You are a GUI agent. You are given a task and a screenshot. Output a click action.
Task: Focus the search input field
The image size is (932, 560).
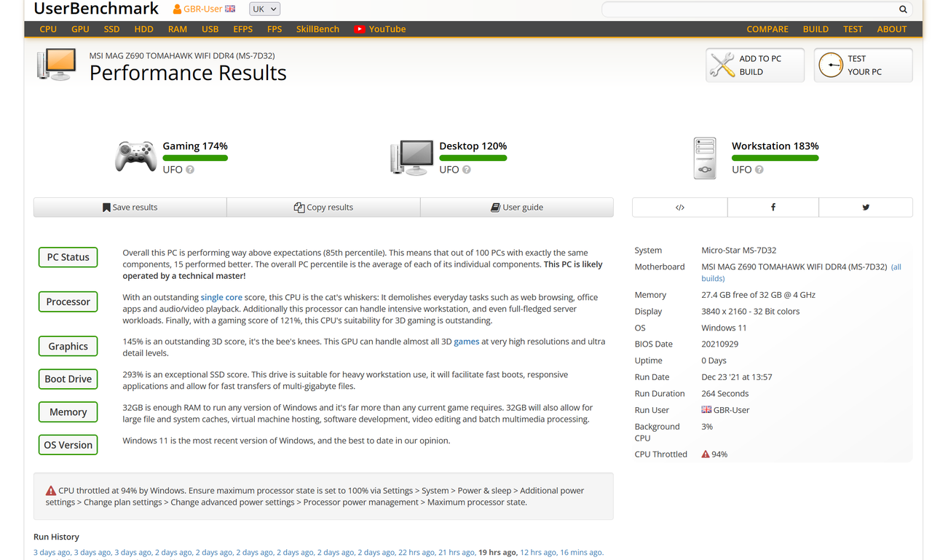click(x=750, y=9)
